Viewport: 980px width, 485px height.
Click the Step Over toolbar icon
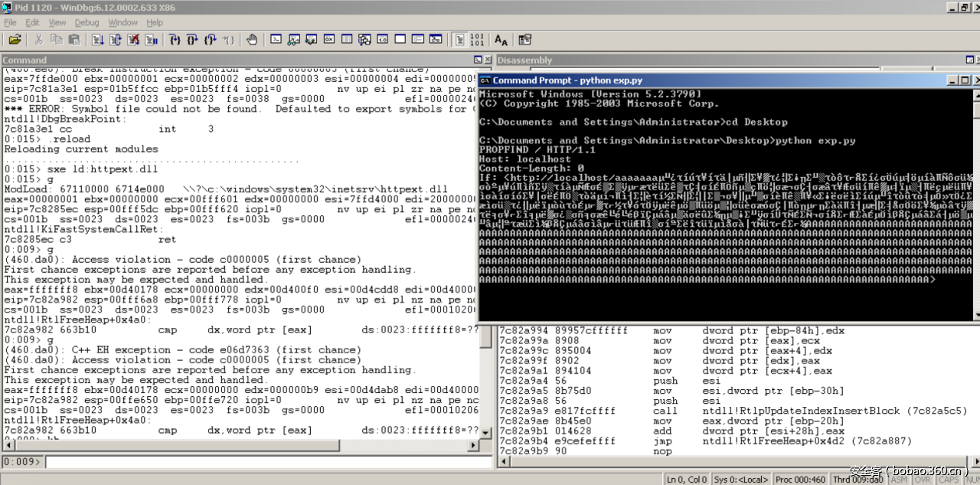[x=191, y=39]
